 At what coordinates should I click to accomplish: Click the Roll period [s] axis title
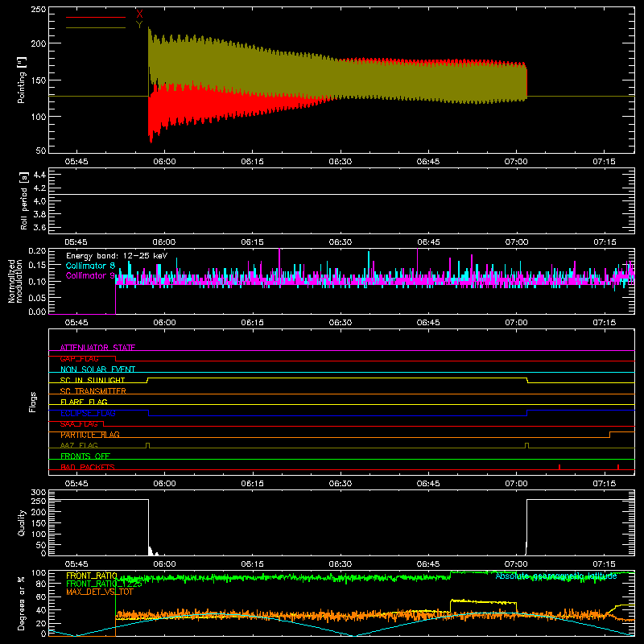pos(23,200)
